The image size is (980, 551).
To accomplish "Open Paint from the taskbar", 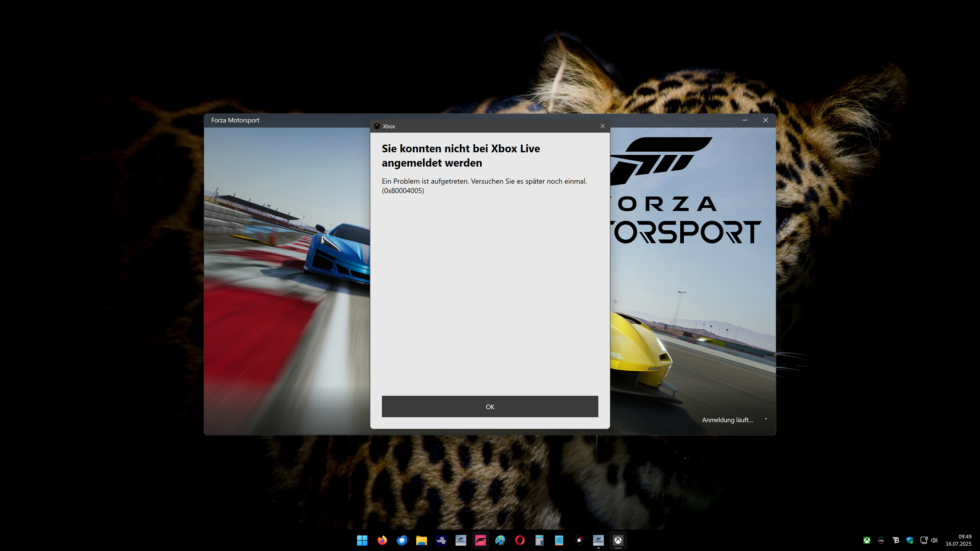I will tap(500, 540).
